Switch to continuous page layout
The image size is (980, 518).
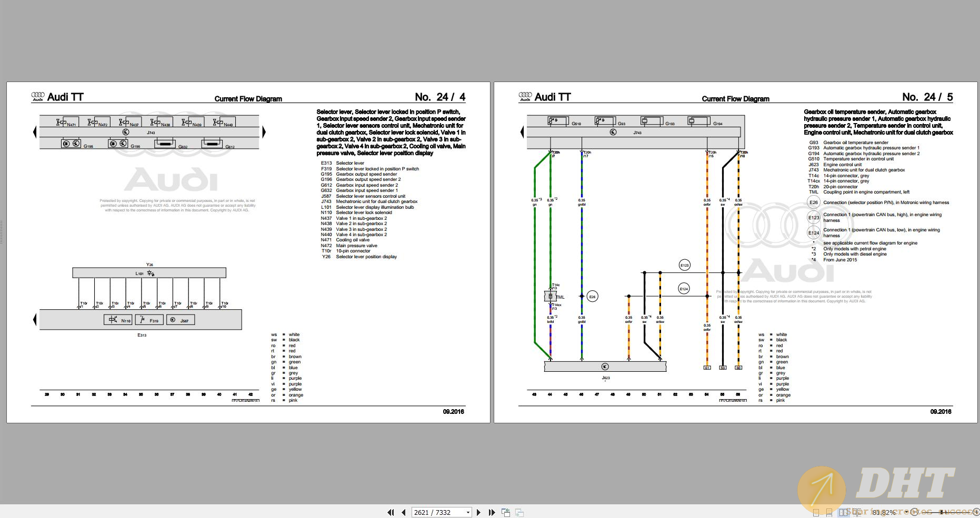coord(829,512)
